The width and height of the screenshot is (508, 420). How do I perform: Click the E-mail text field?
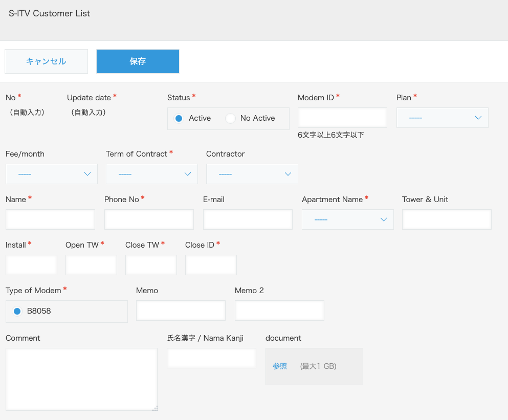coord(248,219)
